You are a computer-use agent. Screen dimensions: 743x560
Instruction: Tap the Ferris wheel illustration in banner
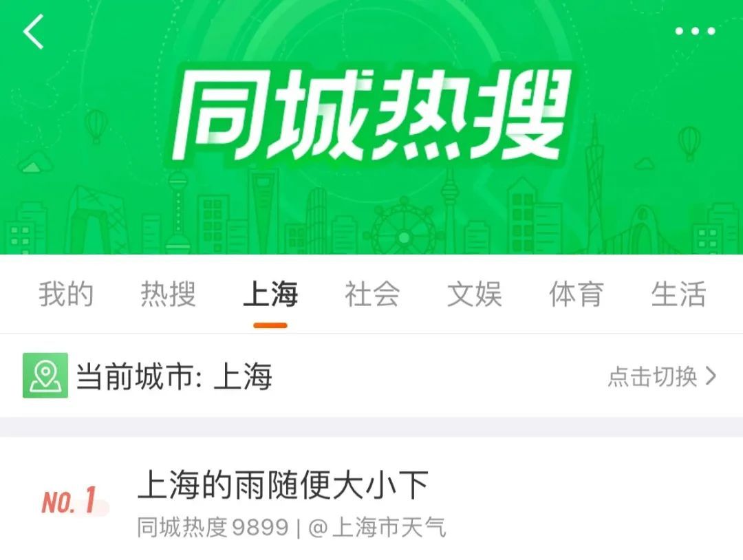pyautogui.click(x=403, y=226)
